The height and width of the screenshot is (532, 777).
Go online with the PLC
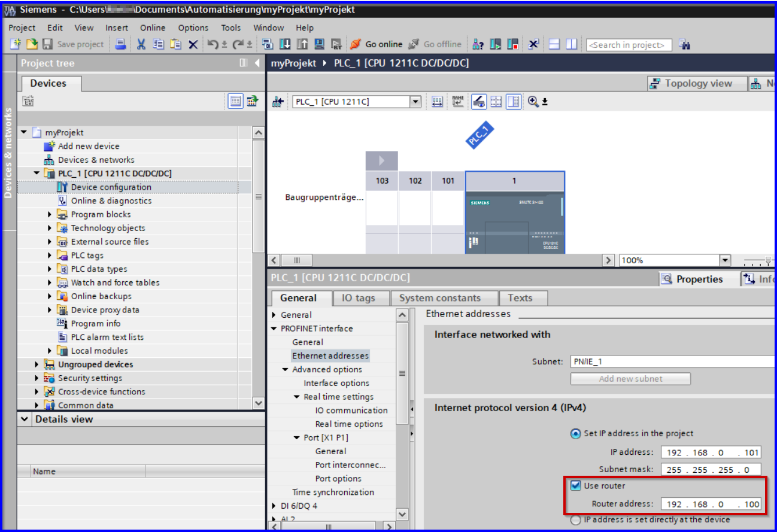pos(376,44)
